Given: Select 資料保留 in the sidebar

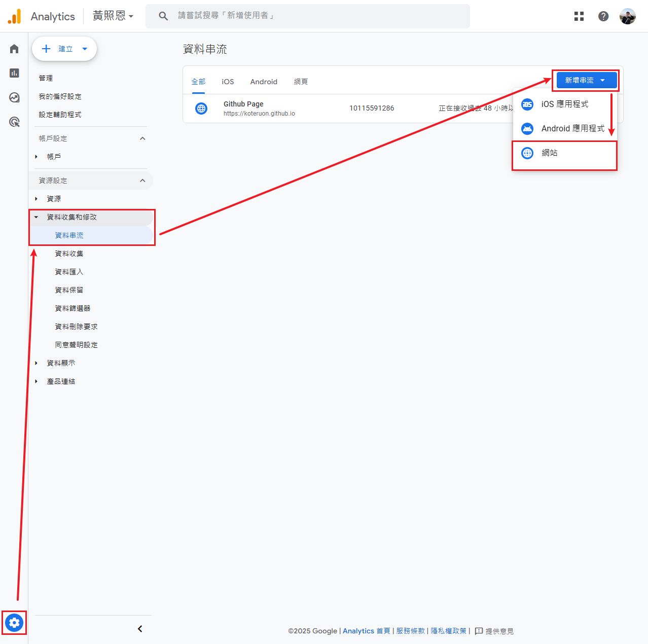Looking at the screenshot, I should coord(69,290).
